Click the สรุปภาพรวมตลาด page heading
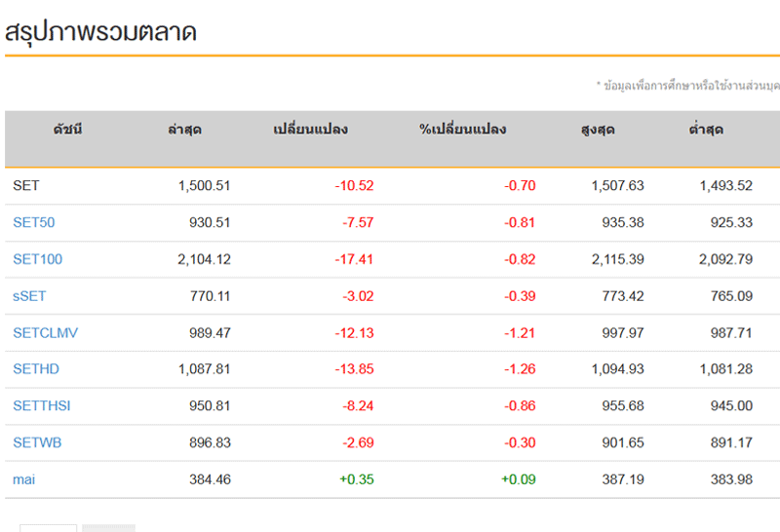This screenshot has width=780, height=532. click(101, 32)
